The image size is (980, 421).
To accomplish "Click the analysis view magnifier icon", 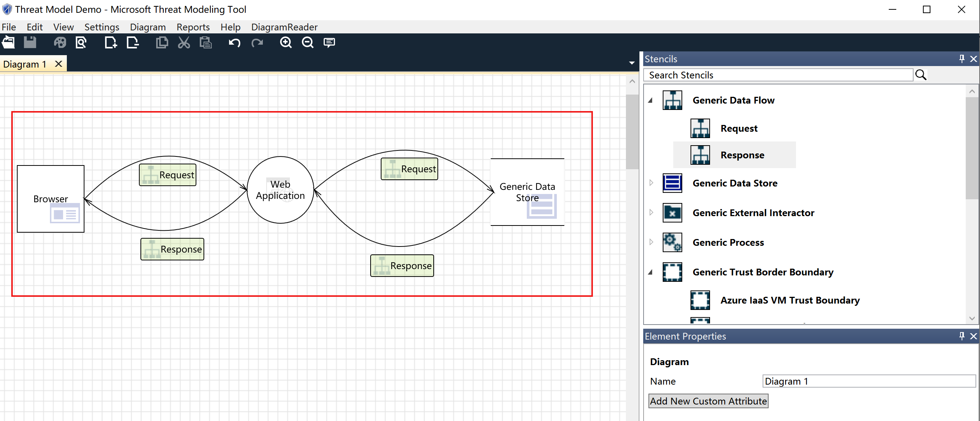I will click(x=81, y=43).
